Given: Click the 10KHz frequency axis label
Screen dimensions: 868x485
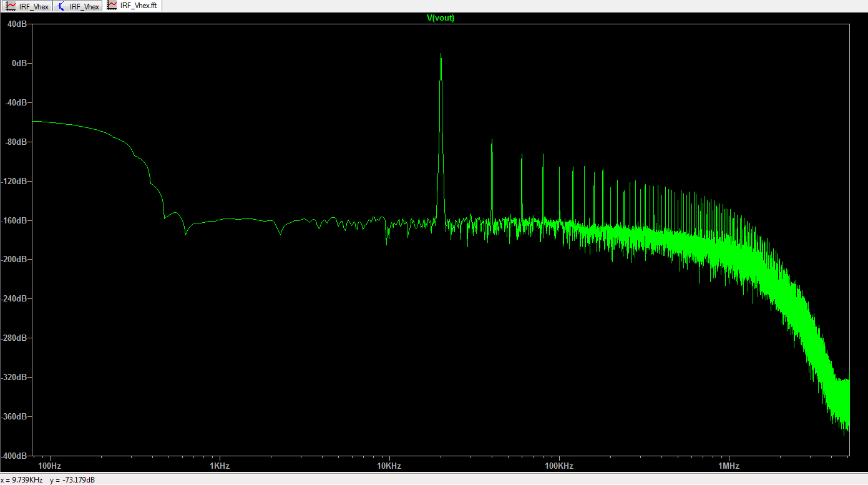Looking at the screenshot, I should pyautogui.click(x=389, y=466).
